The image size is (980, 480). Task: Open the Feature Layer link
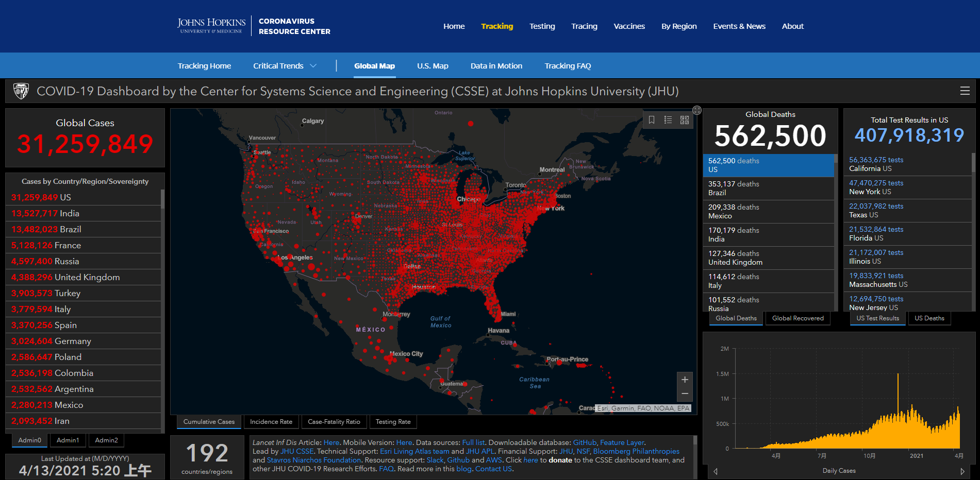tap(622, 442)
